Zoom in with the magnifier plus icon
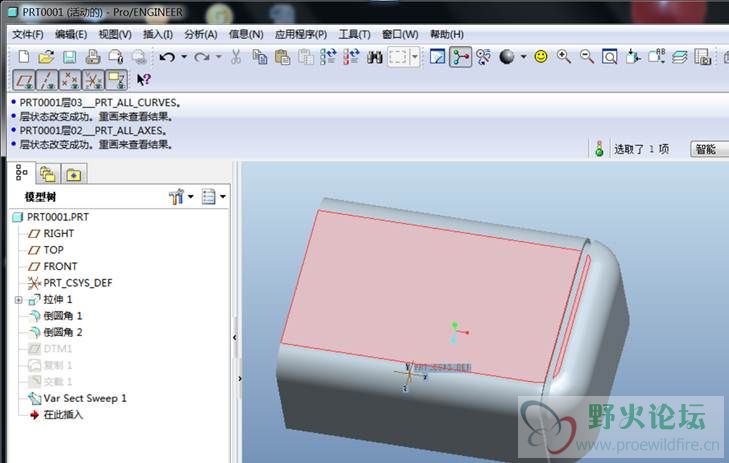Screen dimensions: 729x463 pos(564,57)
